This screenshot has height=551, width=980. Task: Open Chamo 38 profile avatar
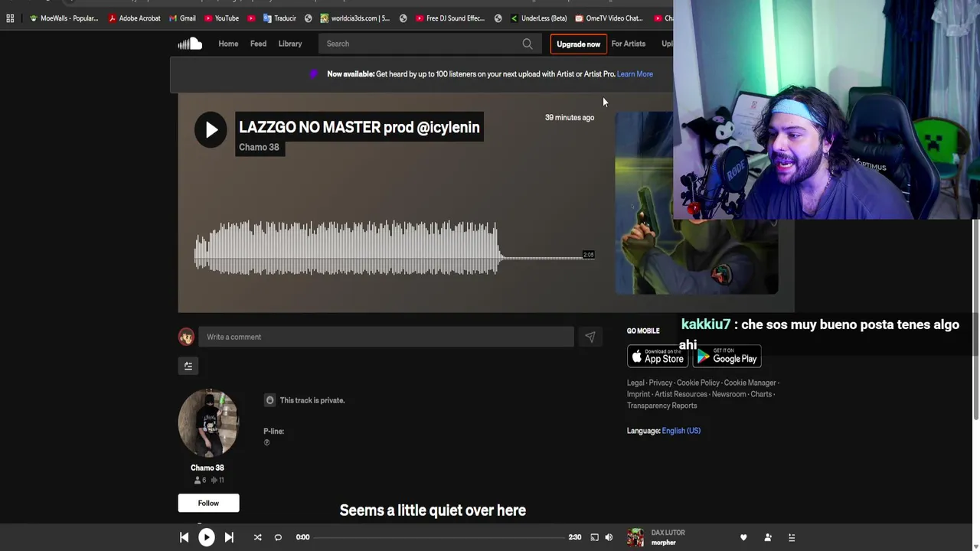(x=208, y=422)
